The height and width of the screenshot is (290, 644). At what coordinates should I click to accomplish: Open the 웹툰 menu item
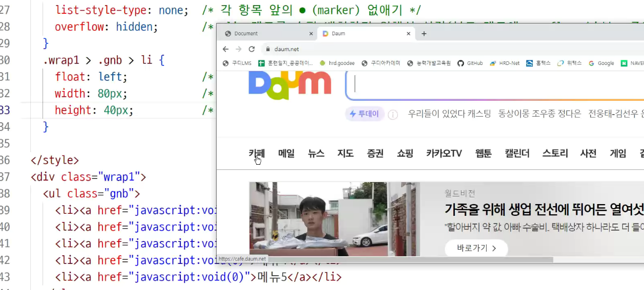pyautogui.click(x=483, y=153)
